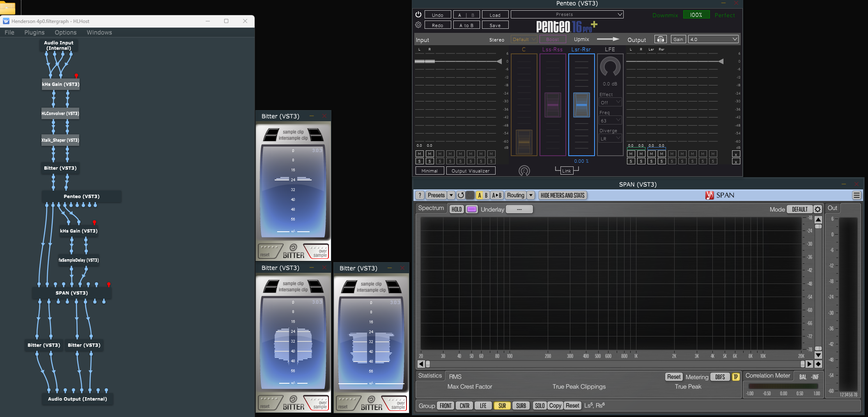Open Penteo Stereo Default dropdown
The width and height of the screenshot is (868, 417).
point(524,39)
